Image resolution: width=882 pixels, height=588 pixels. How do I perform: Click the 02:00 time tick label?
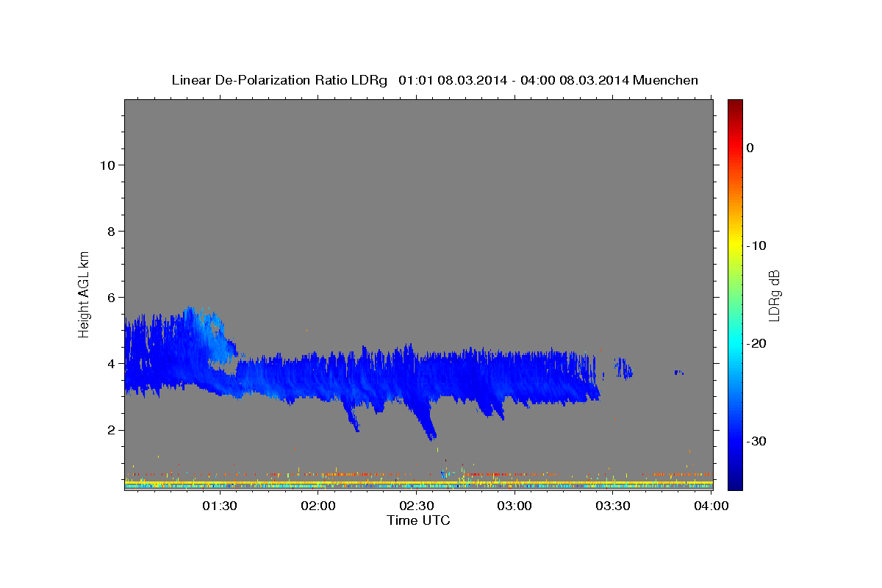pyautogui.click(x=318, y=506)
